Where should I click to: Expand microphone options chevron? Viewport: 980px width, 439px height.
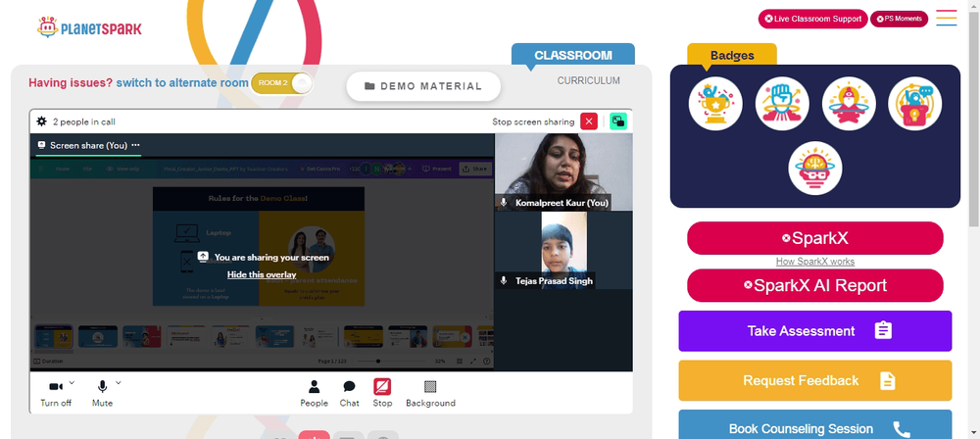point(119,382)
